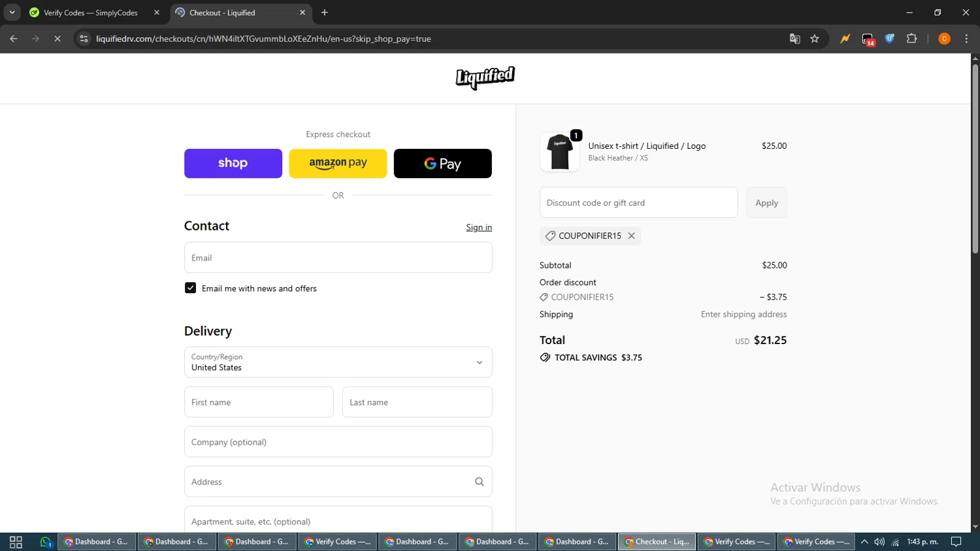View site information icon in address bar

click(x=84, y=39)
